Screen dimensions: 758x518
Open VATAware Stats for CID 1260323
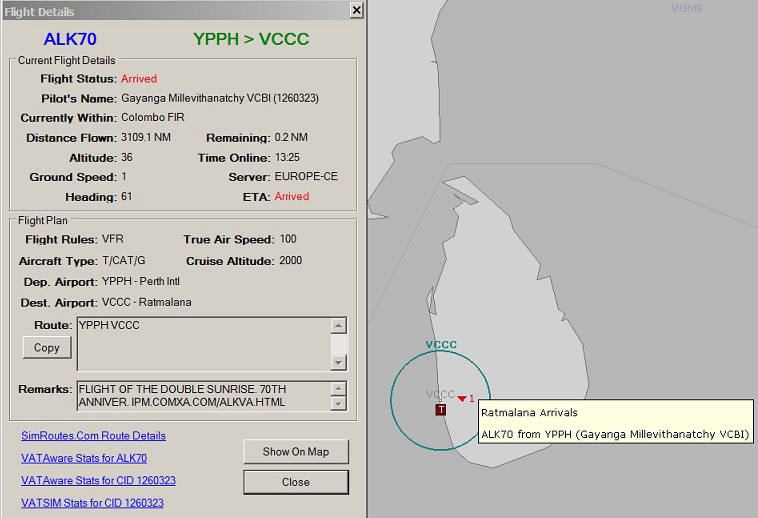pyautogui.click(x=98, y=480)
